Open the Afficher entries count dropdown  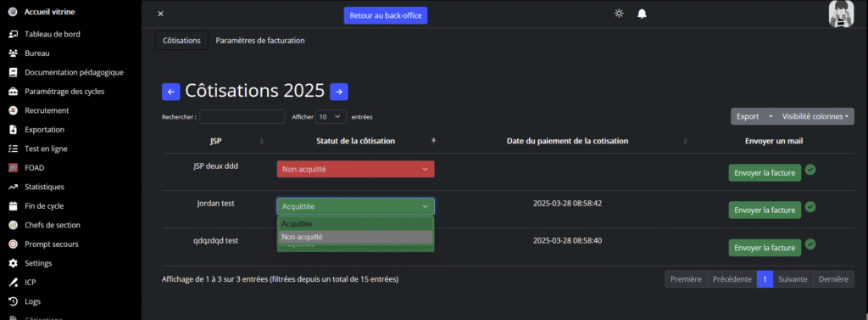pos(331,117)
